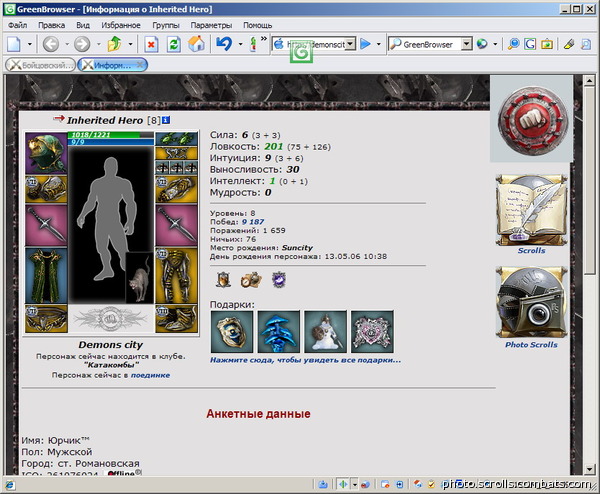
Task: Click the blue mana bar 9/9
Action: (x=111, y=142)
